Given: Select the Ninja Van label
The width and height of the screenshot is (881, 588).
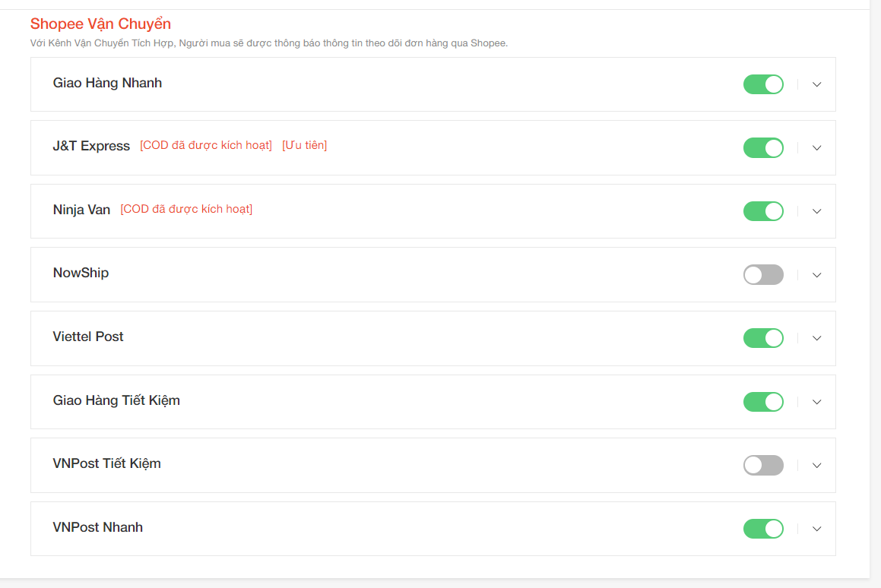Looking at the screenshot, I should click(81, 210).
